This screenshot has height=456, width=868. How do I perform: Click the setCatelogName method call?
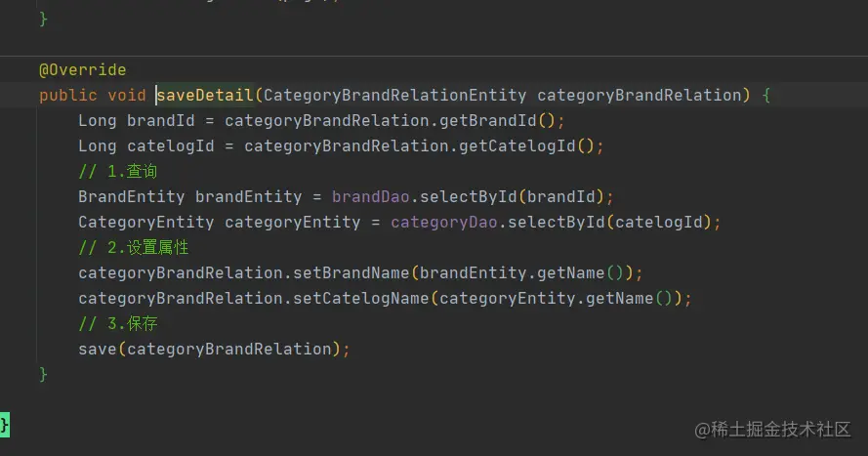coord(361,298)
